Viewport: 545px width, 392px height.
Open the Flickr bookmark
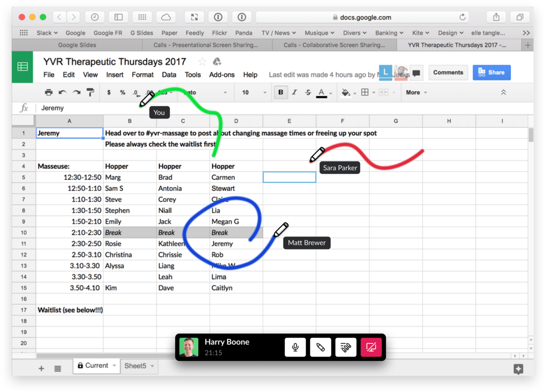coord(220,33)
